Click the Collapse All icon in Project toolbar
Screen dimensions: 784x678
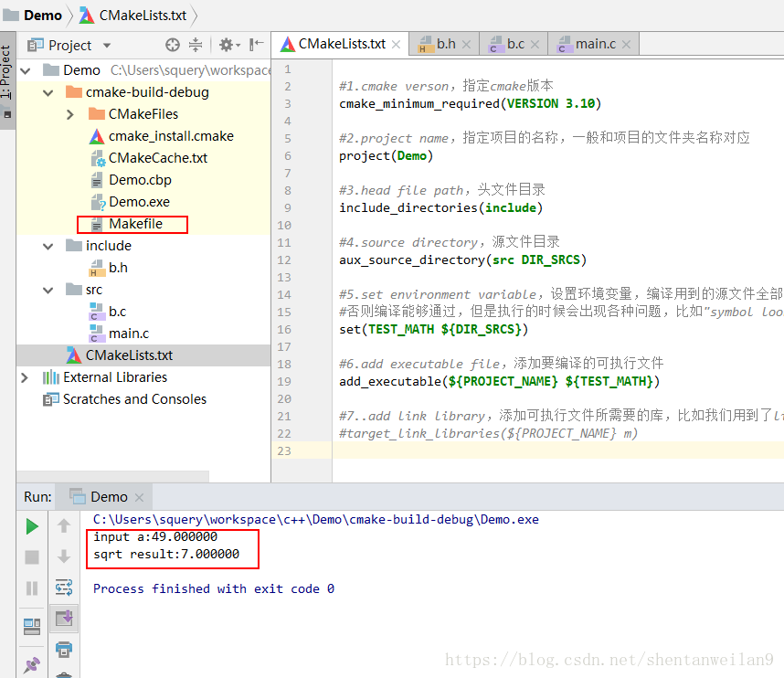click(x=196, y=45)
